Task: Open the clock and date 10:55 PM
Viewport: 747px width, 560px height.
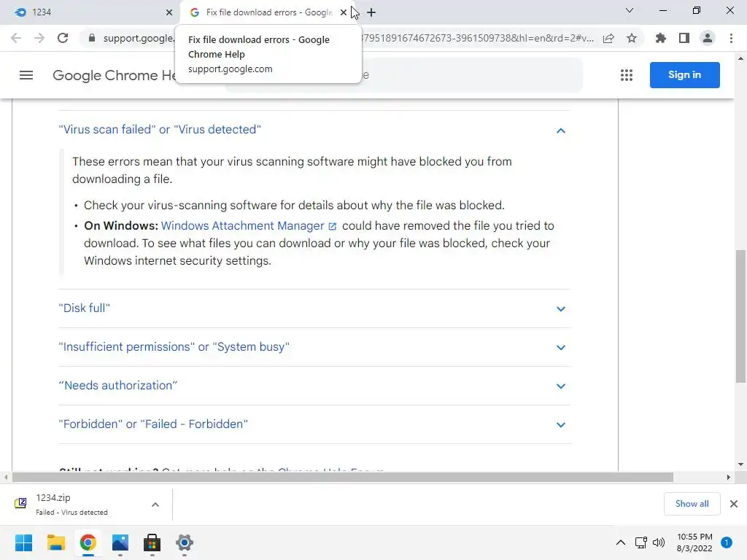Action: (694, 542)
